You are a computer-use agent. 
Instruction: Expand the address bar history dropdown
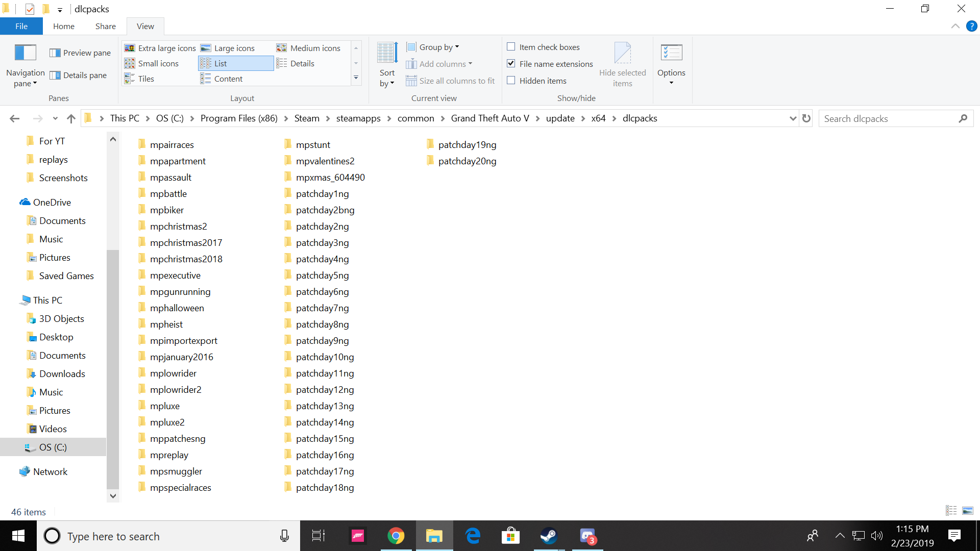(792, 118)
